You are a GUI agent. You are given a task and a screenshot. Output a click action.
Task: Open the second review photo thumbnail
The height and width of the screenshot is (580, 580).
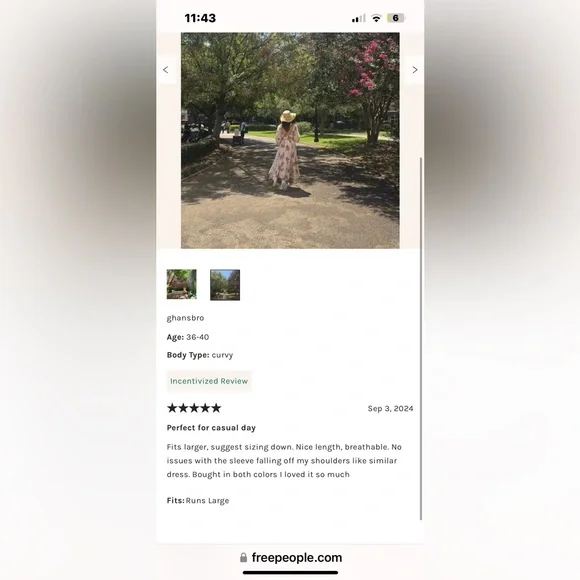click(225, 285)
